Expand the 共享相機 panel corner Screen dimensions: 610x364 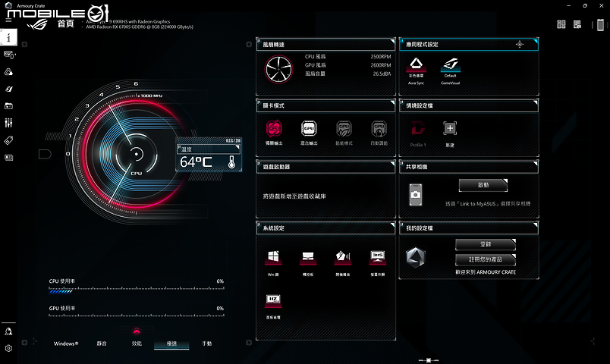click(x=536, y=163)
